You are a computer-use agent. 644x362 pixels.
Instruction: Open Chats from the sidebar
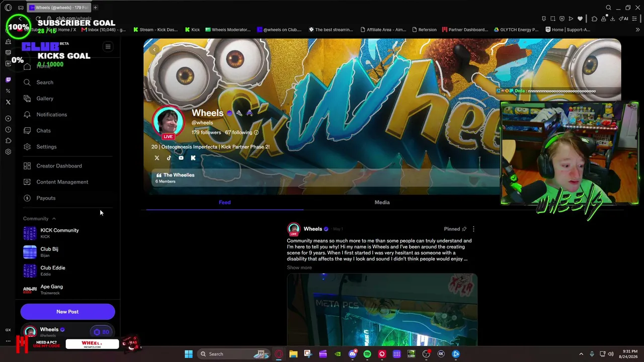43,131
